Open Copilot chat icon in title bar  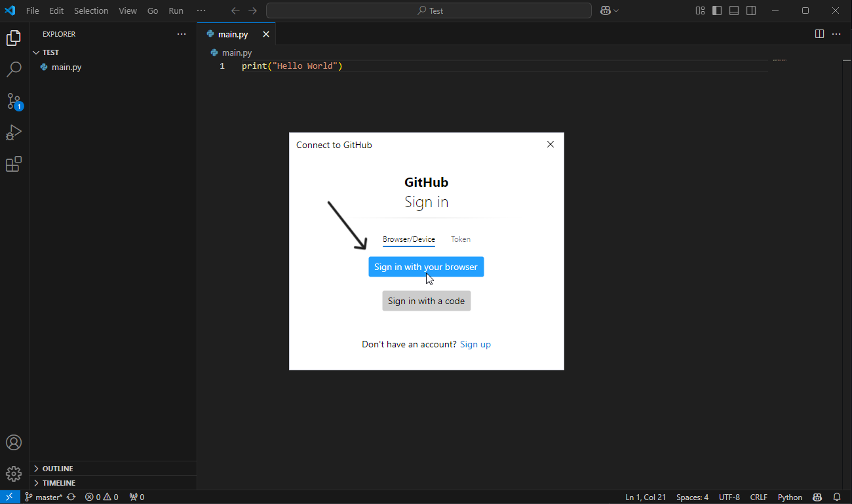[x=606, y=10]
